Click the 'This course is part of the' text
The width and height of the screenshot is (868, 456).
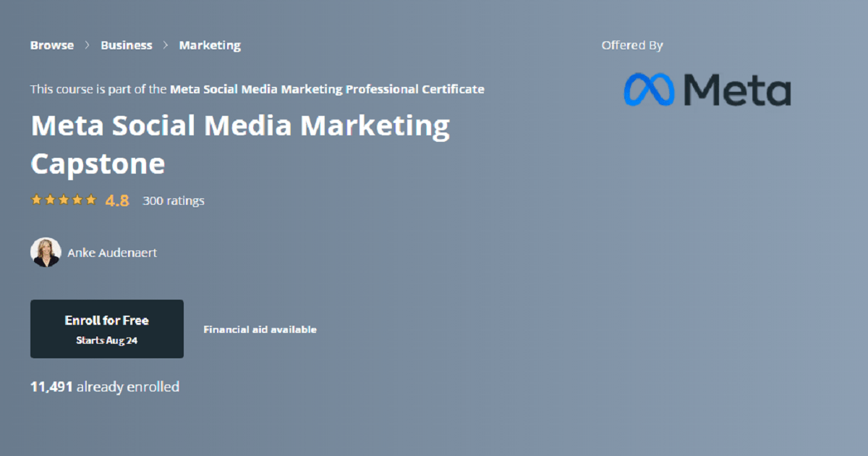pos(98,89)
